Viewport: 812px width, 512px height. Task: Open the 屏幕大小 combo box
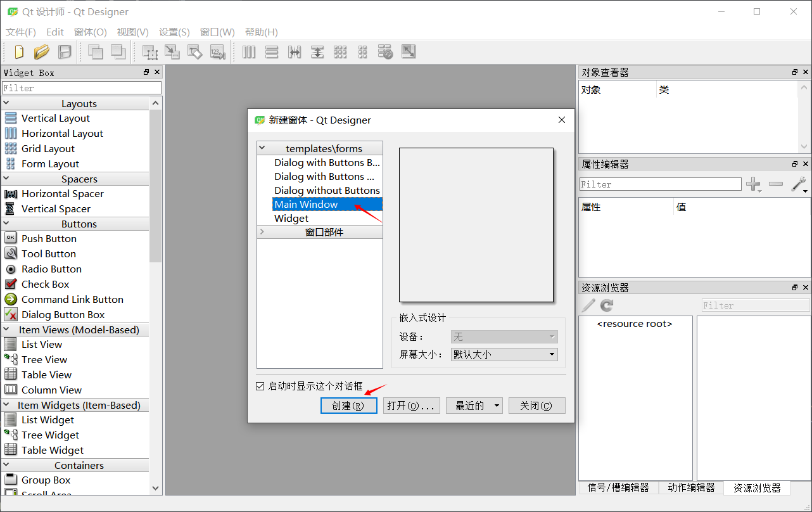coord(504,354)
